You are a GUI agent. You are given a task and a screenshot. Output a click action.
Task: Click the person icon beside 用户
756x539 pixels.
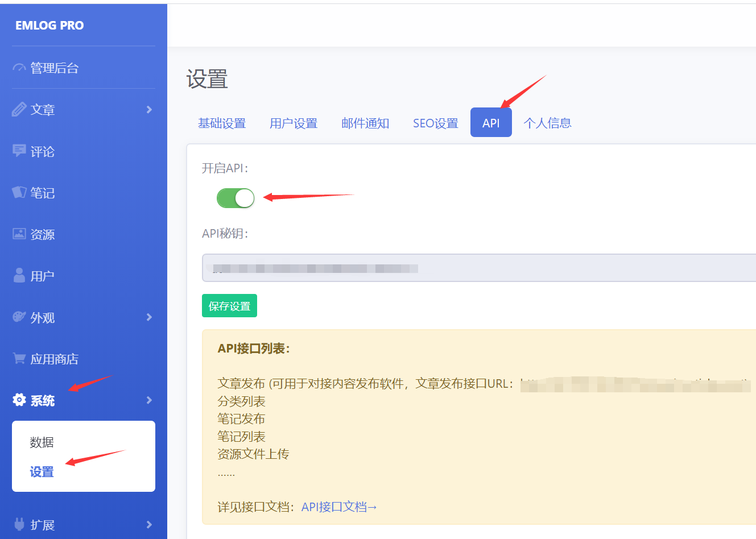[x=19, y=275]
